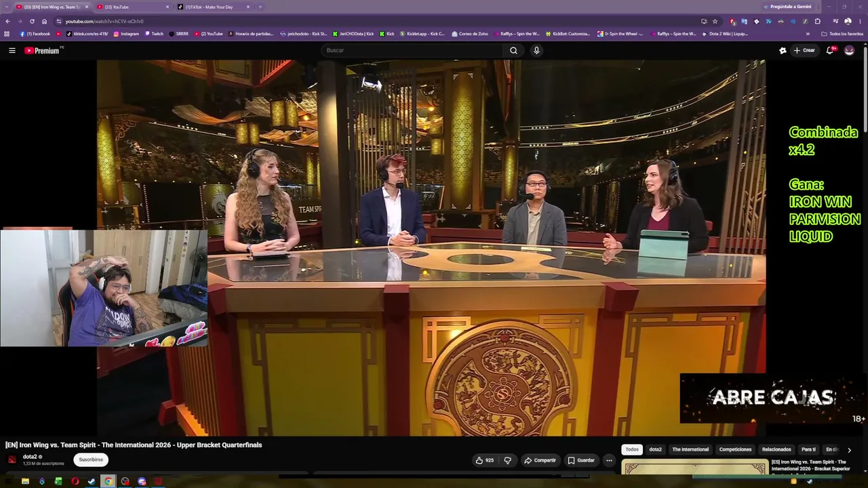This screenshot has height=488, width=868.
Task: Show more filter chips with right arrow
Action: [x=849, y=449]
